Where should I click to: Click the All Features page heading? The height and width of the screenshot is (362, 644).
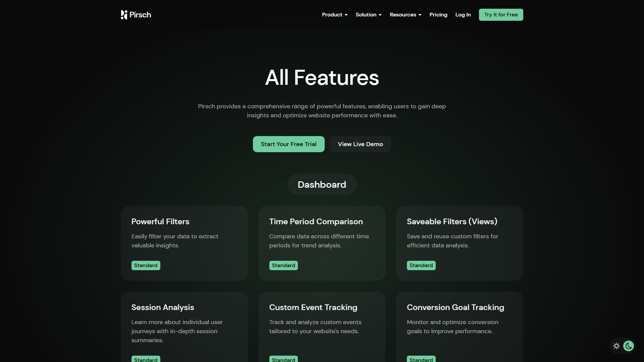click(322, 78)
